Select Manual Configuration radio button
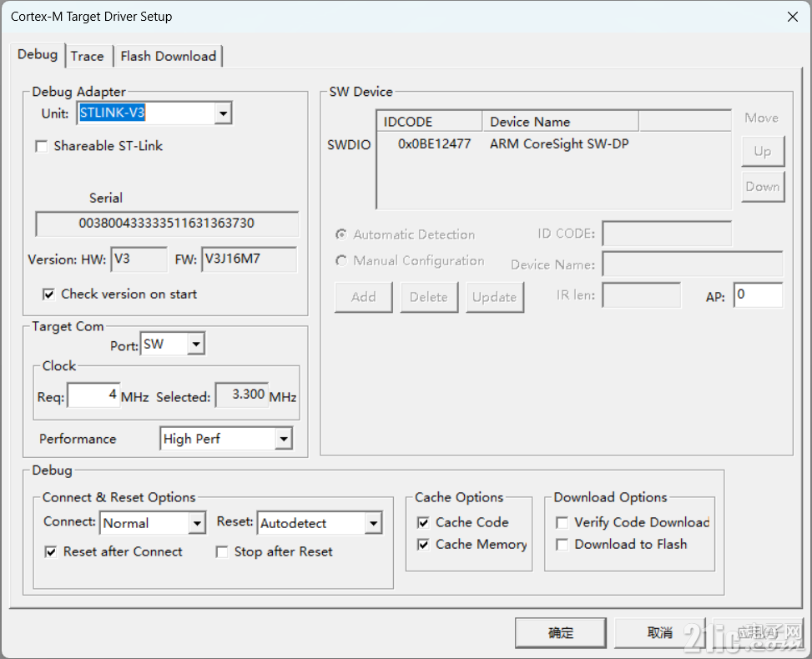 340,260
